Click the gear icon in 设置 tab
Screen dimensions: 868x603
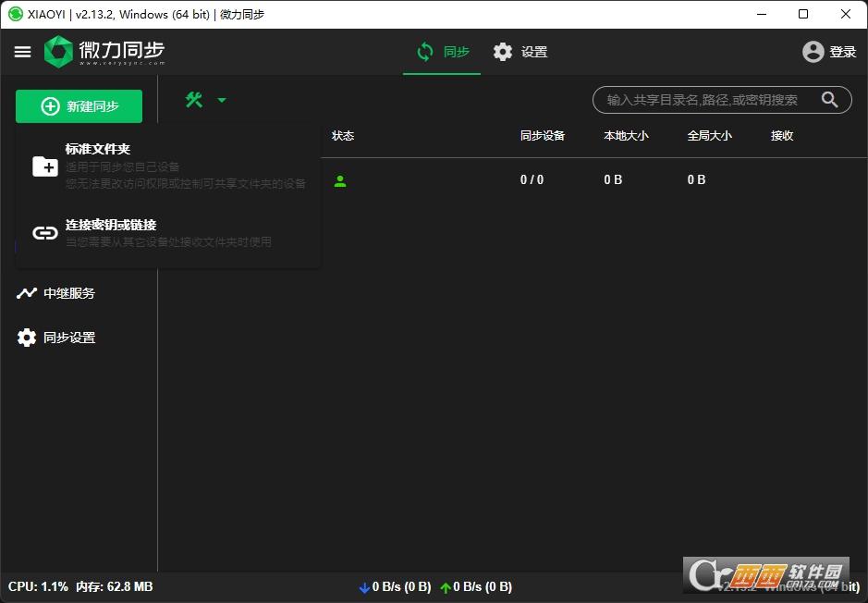tap(503, 52)
